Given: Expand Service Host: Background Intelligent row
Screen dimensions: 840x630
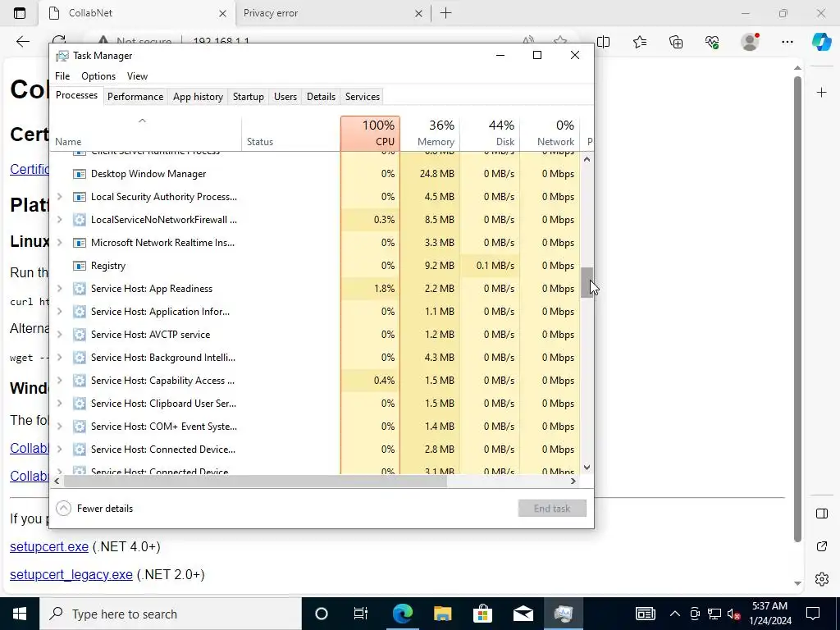Looking at the screenshot, I should pyautogui.click(x=59, y=358).
